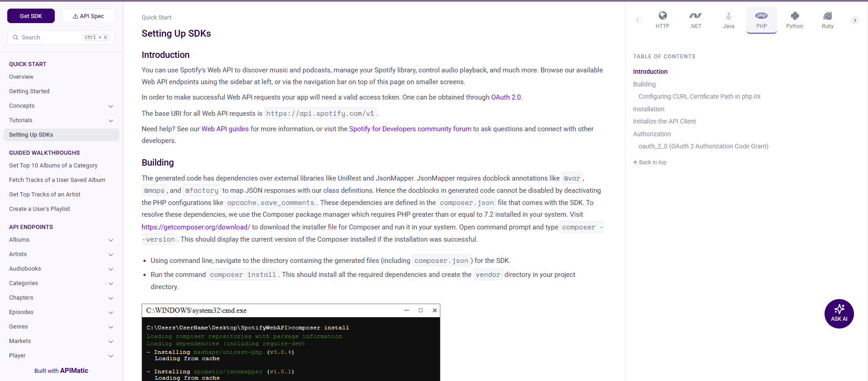Expand the Concepts section
Image resolution: width=868 pixels, height=381 pixels.
coord(111,106)
